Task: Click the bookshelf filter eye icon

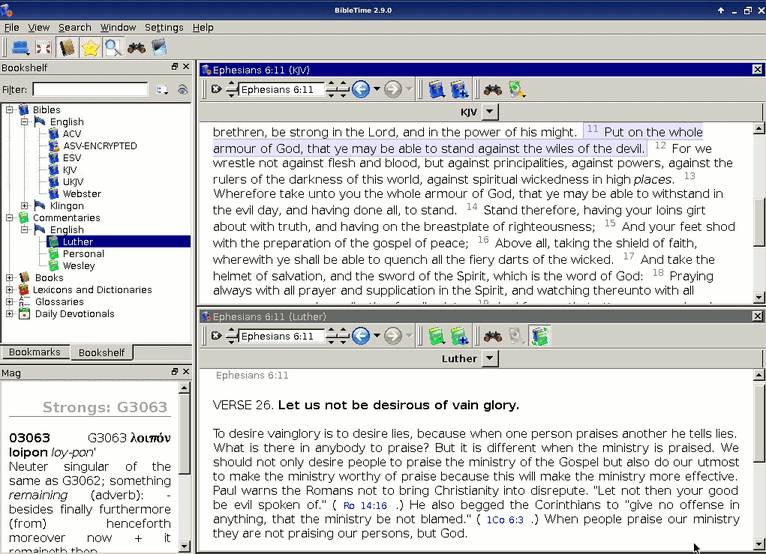Action: point(182,89)
